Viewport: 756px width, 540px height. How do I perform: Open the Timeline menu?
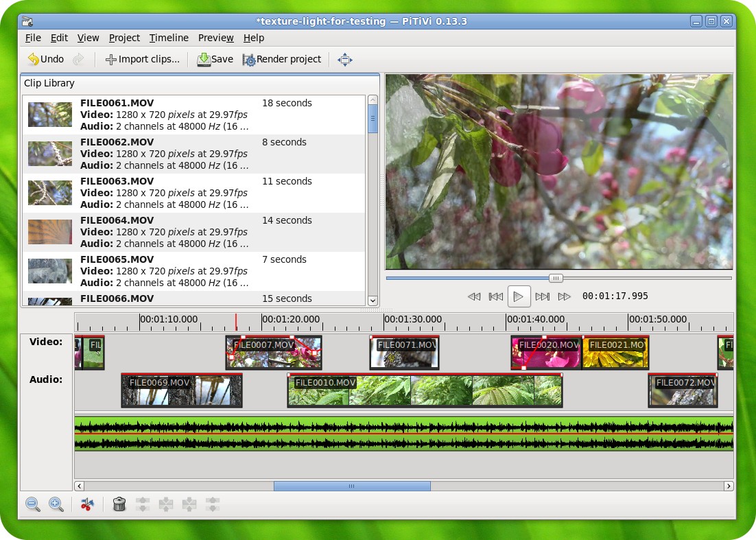pos(169,38)
